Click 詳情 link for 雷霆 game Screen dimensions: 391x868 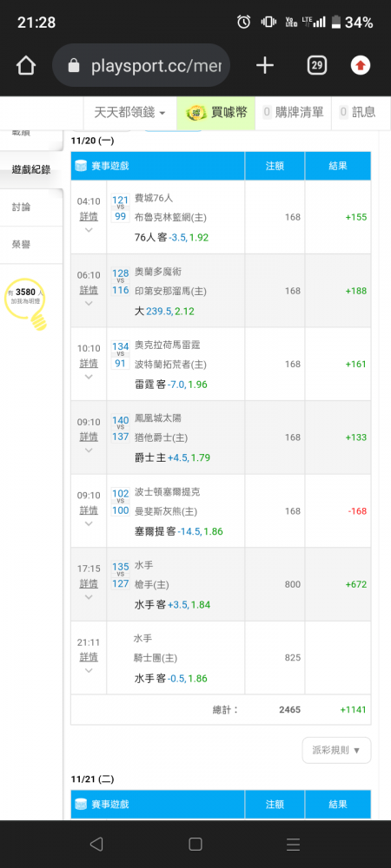[x=89, y=363]
